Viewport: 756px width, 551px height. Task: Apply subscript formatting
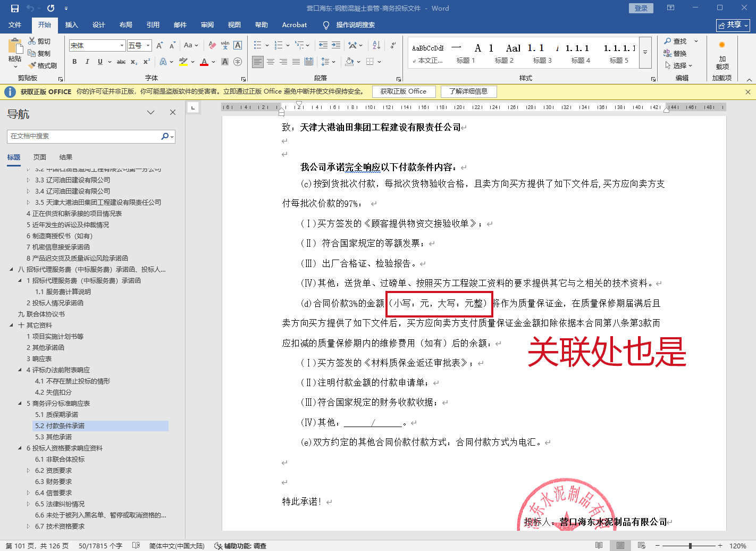click(134, 62)
